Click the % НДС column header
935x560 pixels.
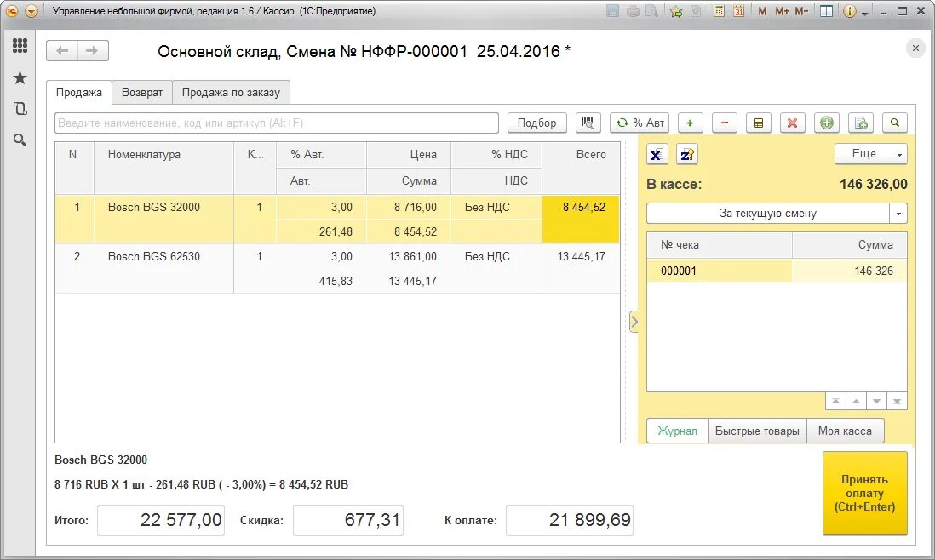coord(496,154)
